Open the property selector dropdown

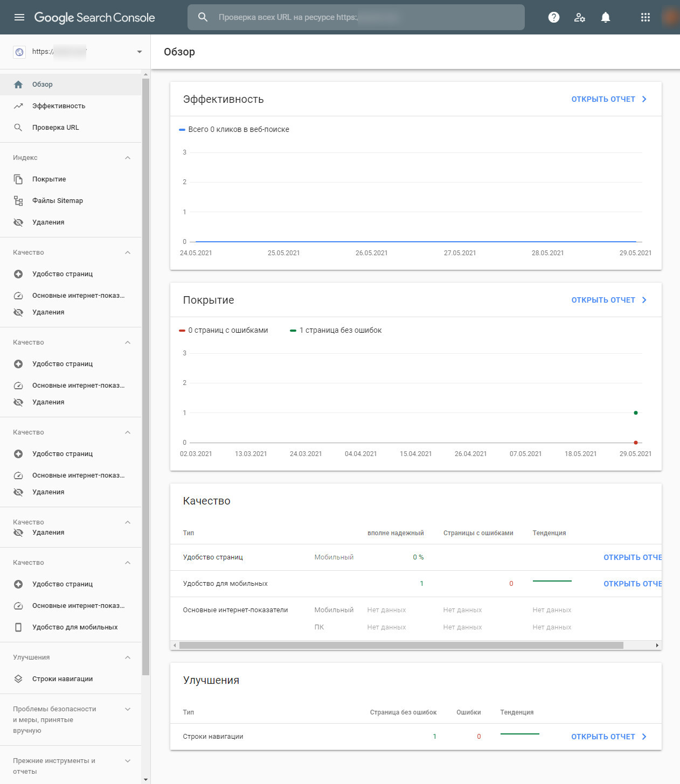(139, 52)
